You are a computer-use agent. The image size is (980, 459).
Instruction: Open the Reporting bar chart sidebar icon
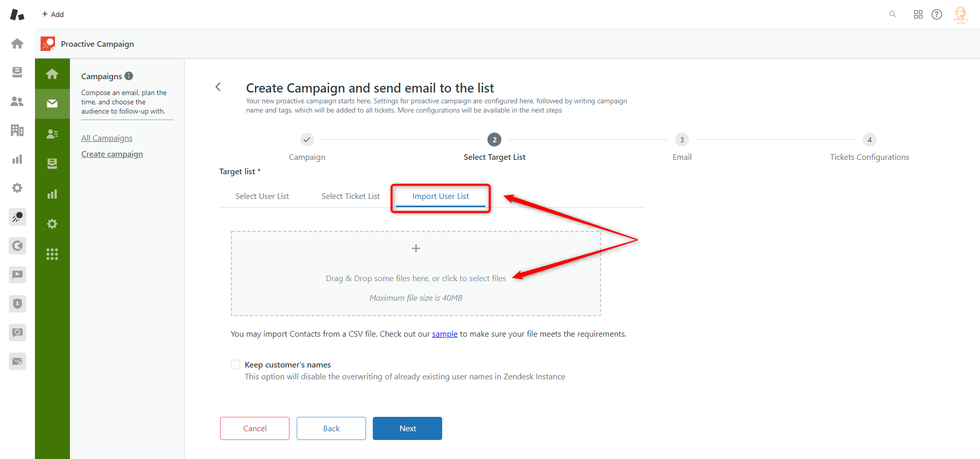point(17,159)
